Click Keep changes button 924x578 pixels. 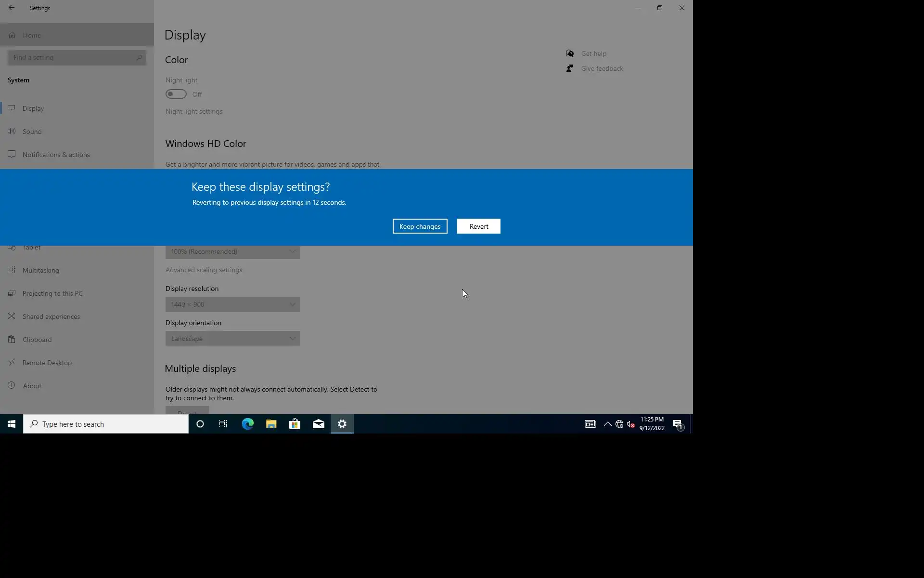tap(420, 226)
